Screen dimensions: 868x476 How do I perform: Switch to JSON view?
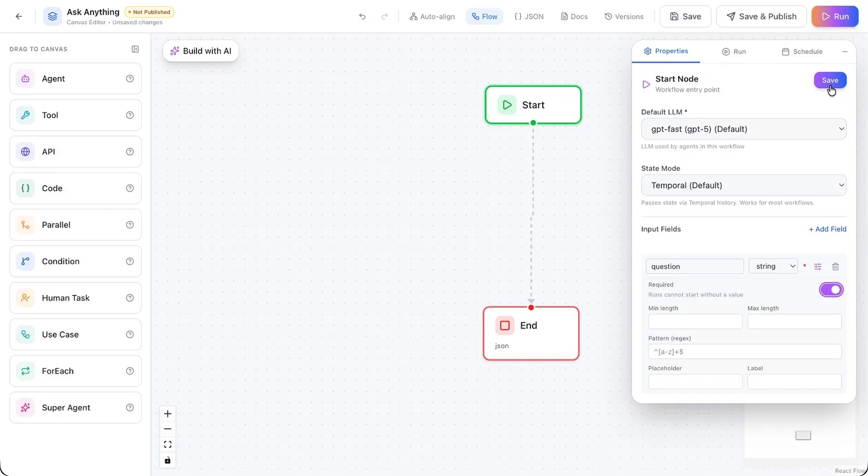[x=529, y=16]
